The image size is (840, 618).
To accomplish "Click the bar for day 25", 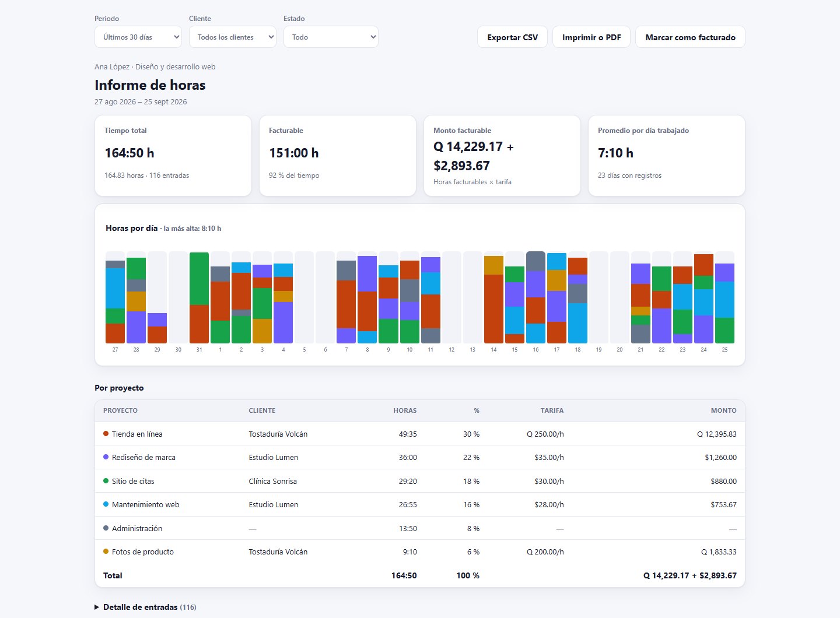I will pos(724,303).
